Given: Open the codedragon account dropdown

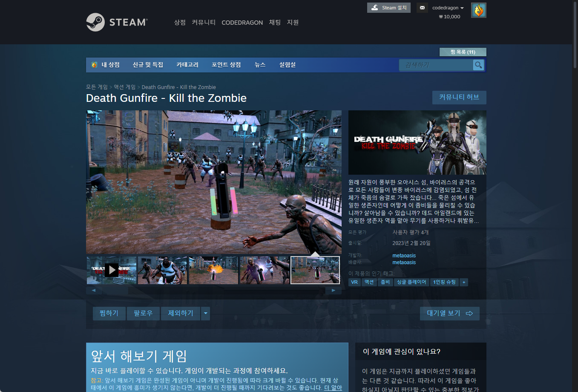Looking at the screenshot, I should pyautogui.click(x=448, y=8).
